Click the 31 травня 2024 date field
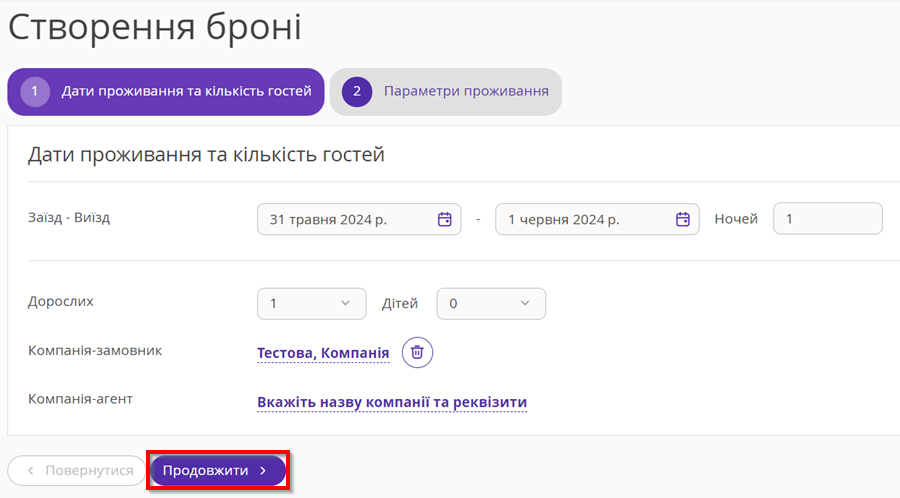The width and height of the screenshot is (900, 498). click(359, 219)
